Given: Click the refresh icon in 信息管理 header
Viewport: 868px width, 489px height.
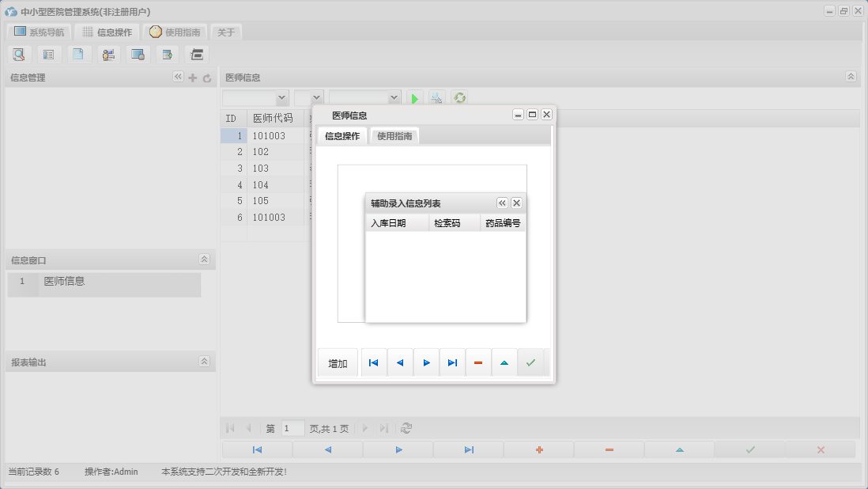Looking at the screenshot, I should coord(207,78).
